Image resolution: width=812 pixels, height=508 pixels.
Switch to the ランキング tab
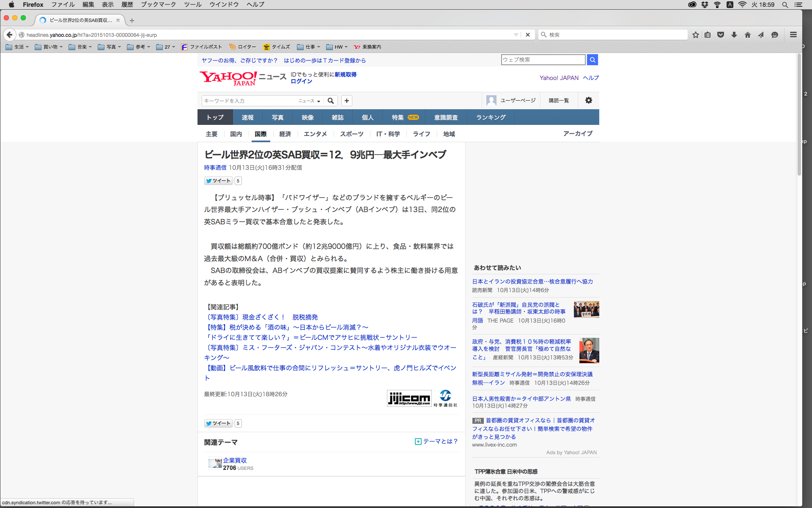pyautogui.click(x=491, y=117)
